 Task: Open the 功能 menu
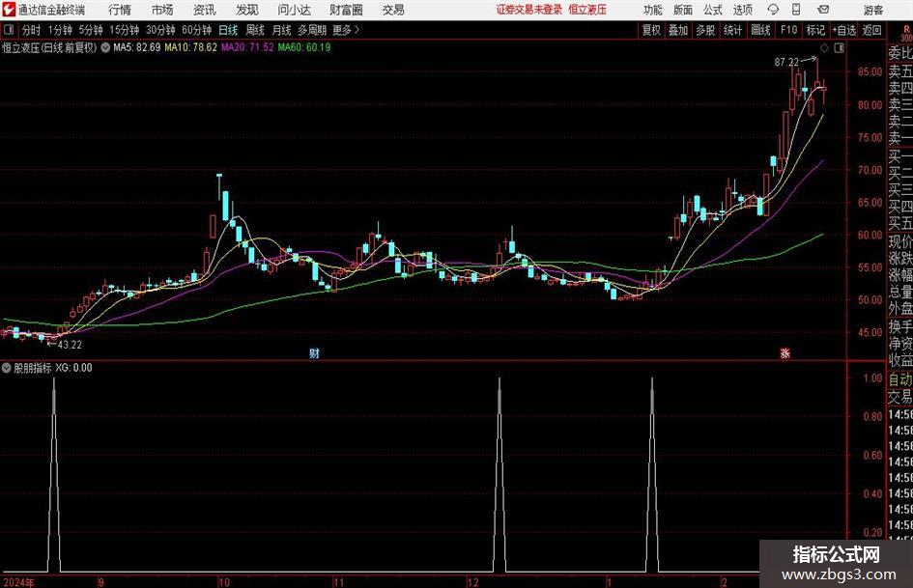coord(653,10)
